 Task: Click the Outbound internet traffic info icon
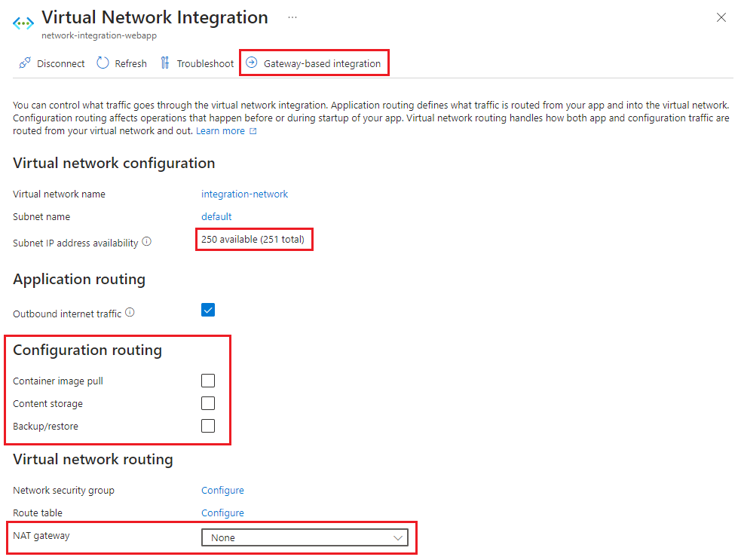130,312
